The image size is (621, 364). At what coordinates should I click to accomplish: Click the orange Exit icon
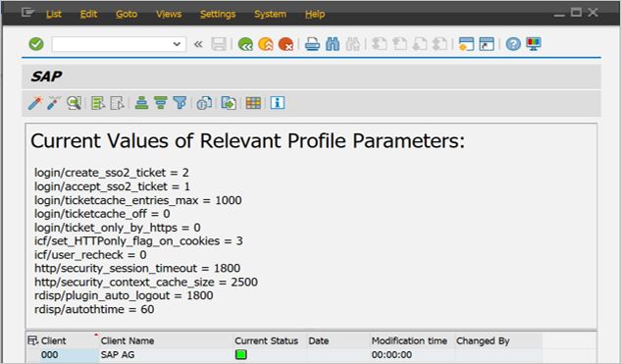click(266, 44)
